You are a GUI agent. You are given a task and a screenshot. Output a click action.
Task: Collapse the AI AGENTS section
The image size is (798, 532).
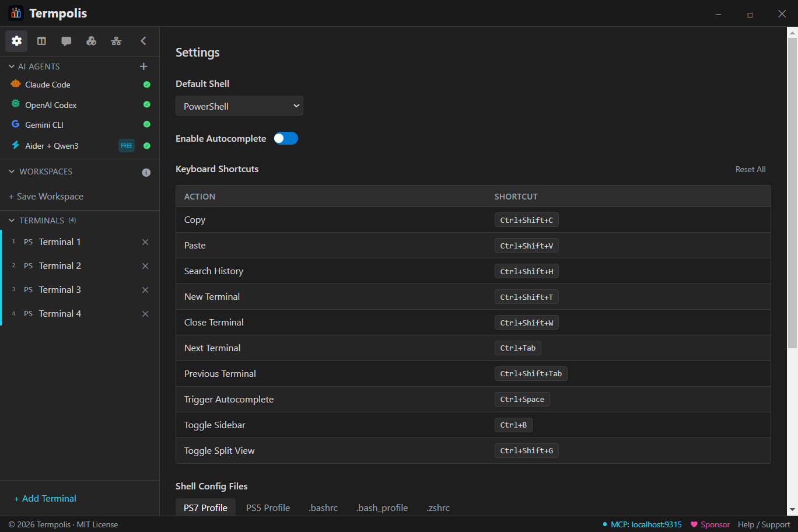pyautogui.click(x=10, y=66)
